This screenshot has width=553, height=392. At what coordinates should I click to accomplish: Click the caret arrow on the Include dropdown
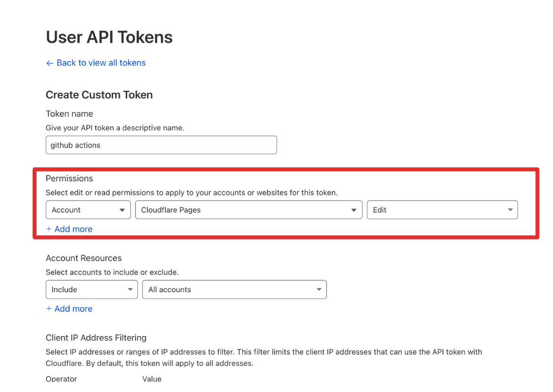pyautogui.click(x=129, y=290)
